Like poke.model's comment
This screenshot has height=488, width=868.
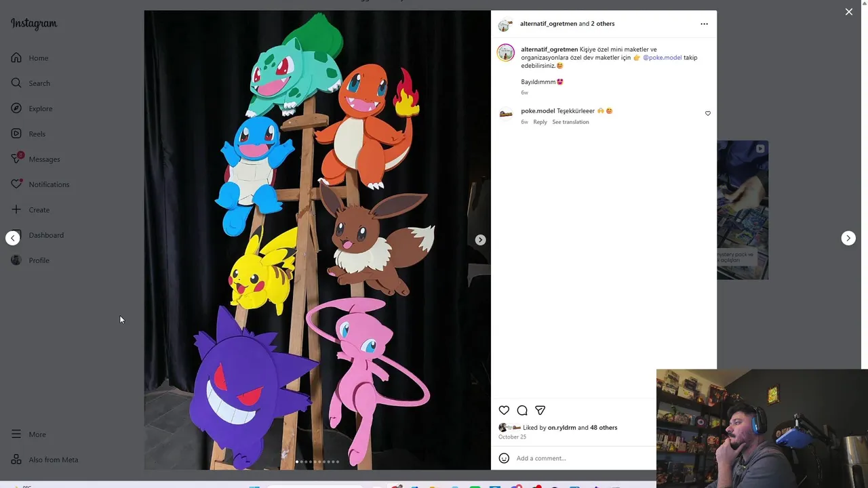coord(707,114)
